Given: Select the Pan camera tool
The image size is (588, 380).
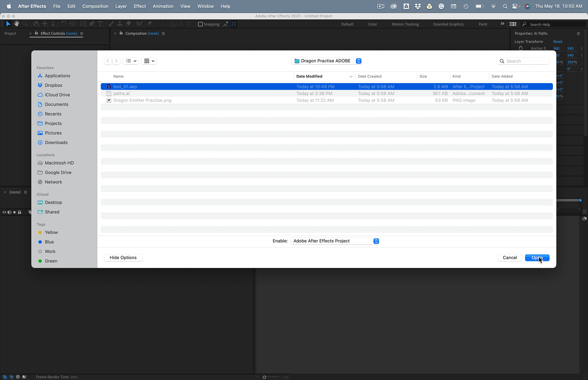Looking at the screenshot, I should [x=45, y=24].
